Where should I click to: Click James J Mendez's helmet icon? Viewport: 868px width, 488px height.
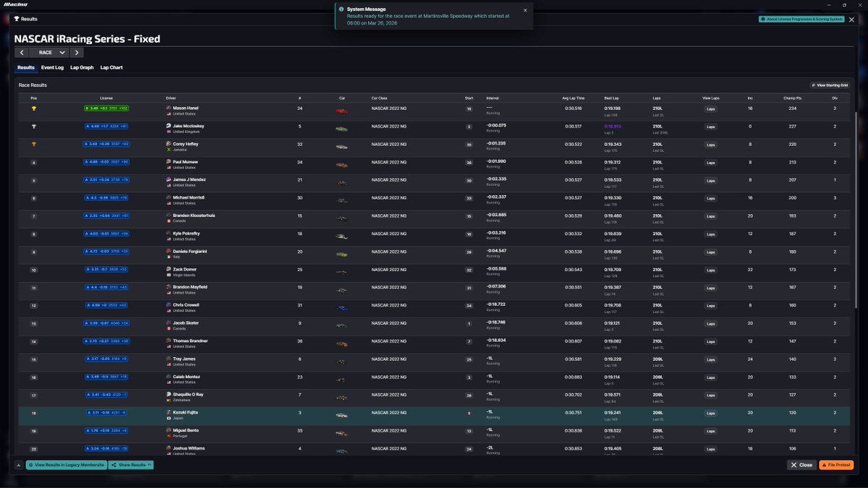169,179
